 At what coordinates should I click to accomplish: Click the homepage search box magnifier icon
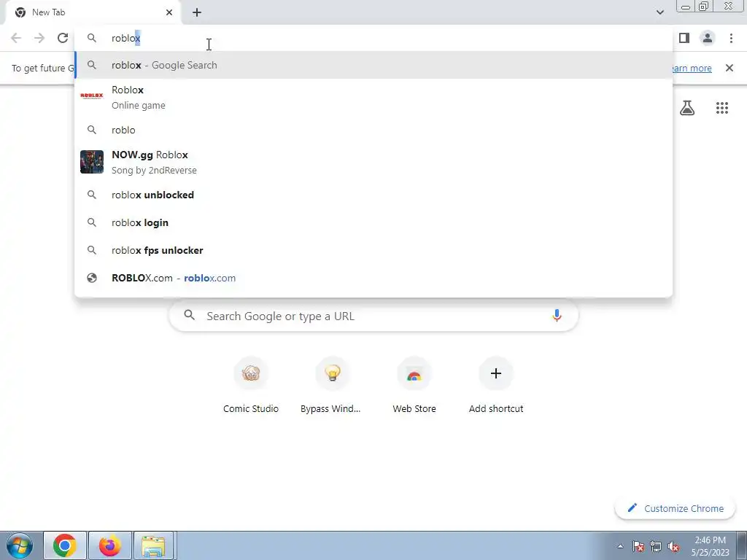coord(190,315)
